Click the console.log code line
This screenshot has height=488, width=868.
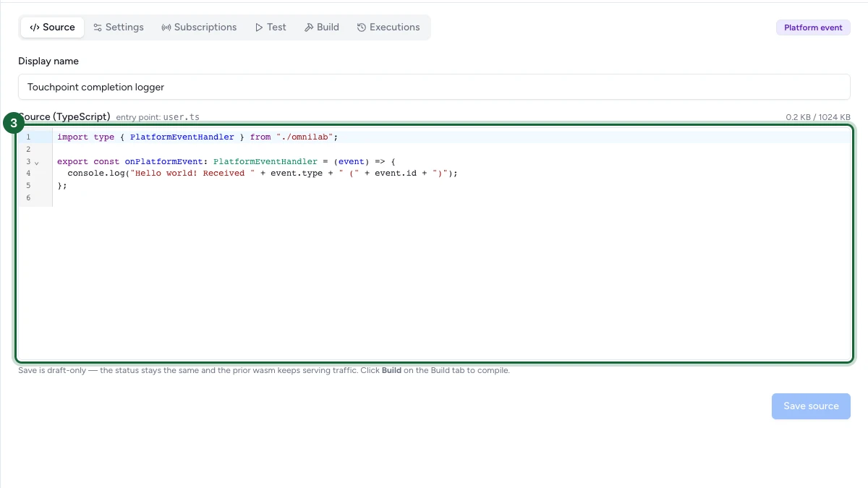click(x=263, y=174)
